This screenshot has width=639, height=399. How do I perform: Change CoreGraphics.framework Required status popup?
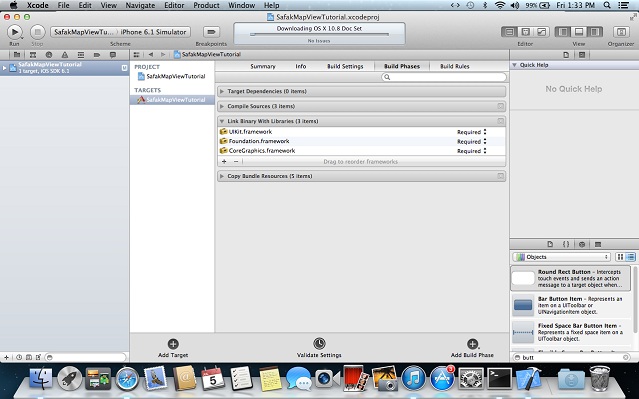pyautogui.click(x=472, y=151)
